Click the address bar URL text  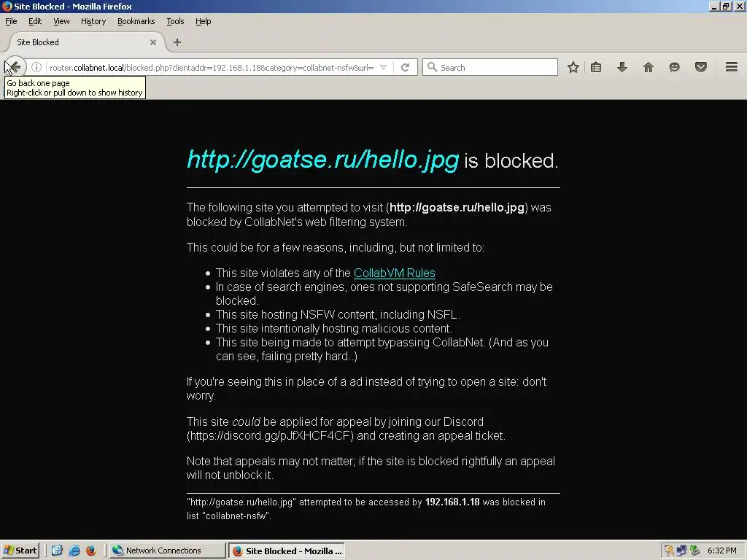(212, 68)
